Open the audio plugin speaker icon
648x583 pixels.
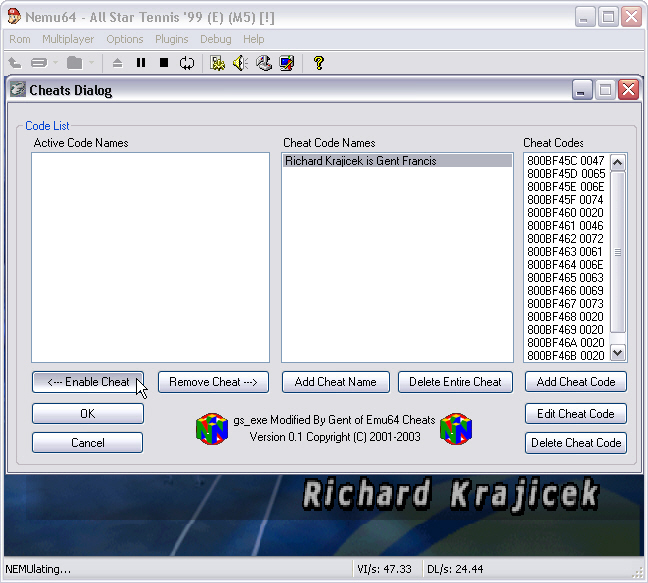(x=240, y=63)
